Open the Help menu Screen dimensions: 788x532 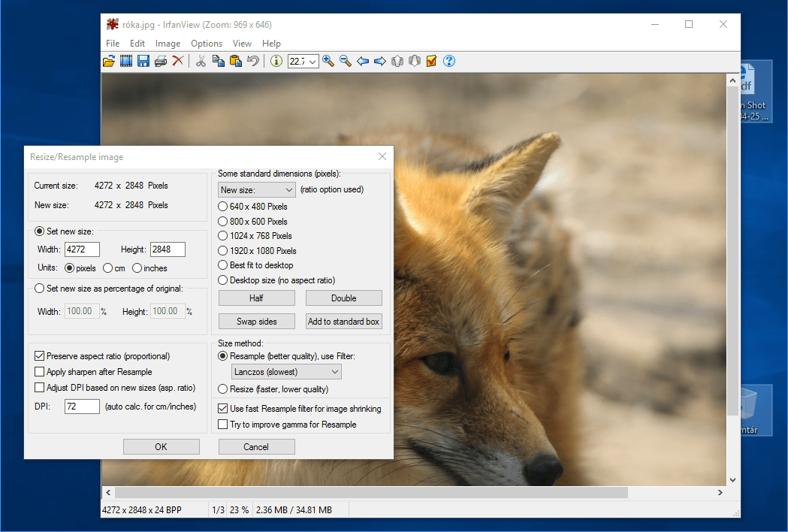pyautogui.click(x=271, y=44)
